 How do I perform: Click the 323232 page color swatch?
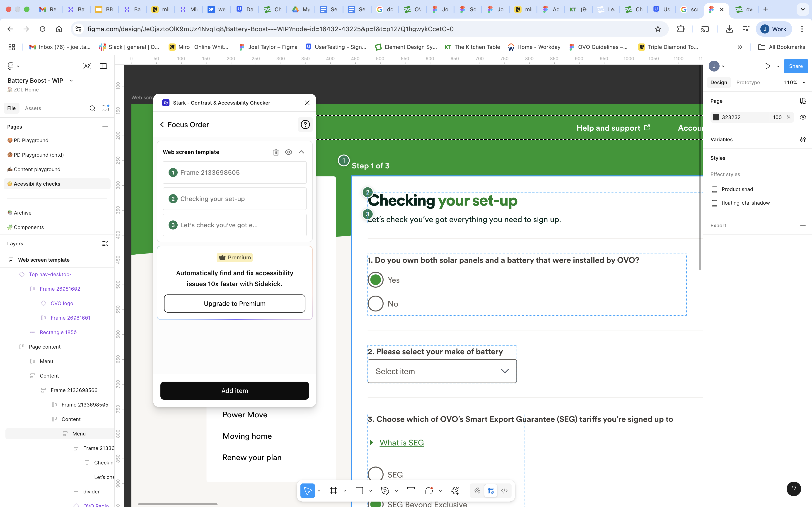716,117
